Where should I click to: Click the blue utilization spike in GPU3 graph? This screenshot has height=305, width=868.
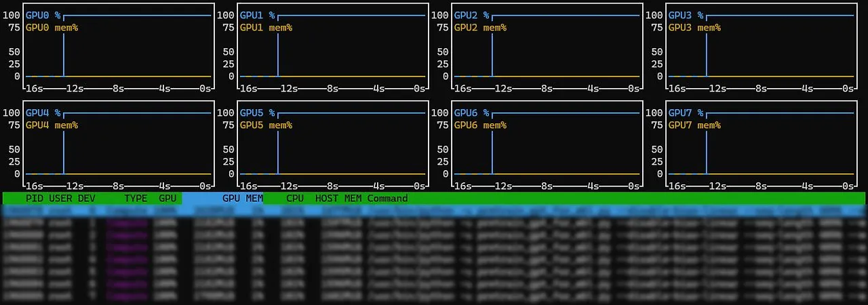707,54
